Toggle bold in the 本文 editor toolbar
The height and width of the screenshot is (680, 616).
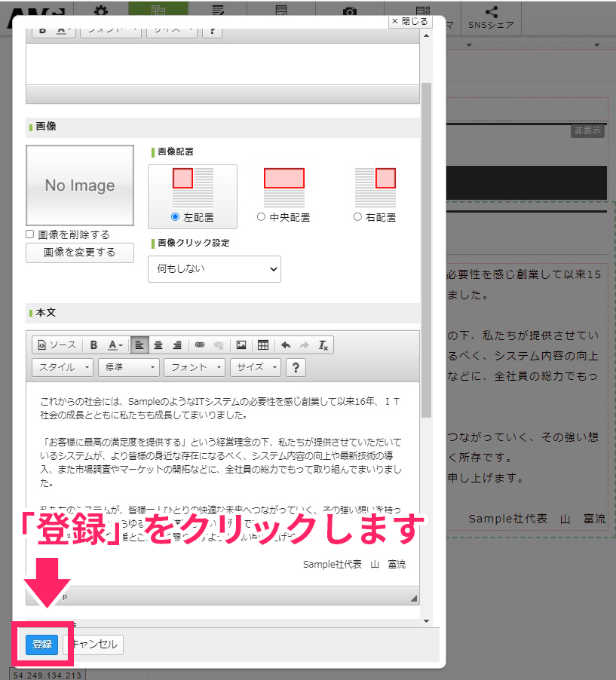[93, 345]
